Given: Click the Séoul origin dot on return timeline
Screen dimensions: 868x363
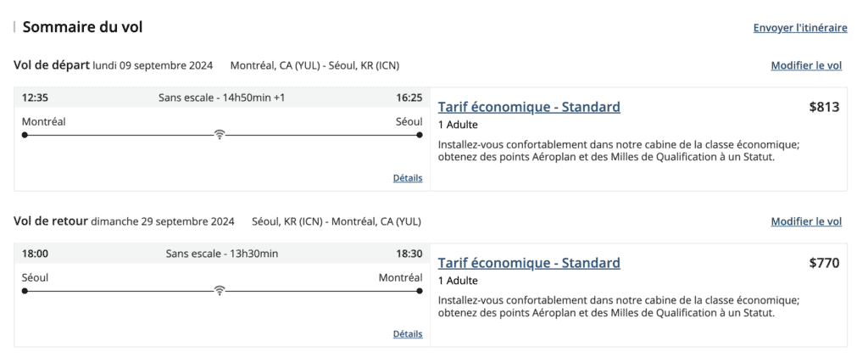Looking at the screenshot, I should click(25, 291).
